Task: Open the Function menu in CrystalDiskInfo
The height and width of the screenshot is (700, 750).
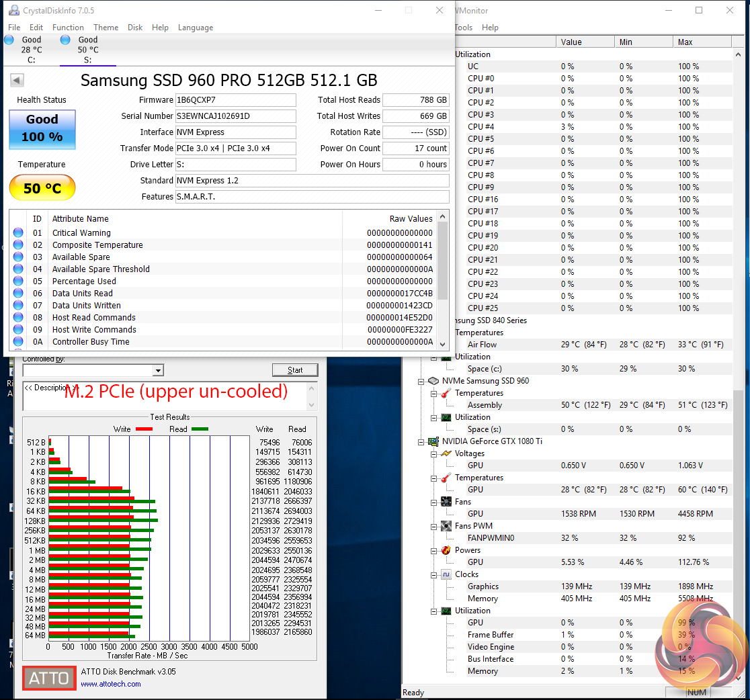Action: coord(68,28)
